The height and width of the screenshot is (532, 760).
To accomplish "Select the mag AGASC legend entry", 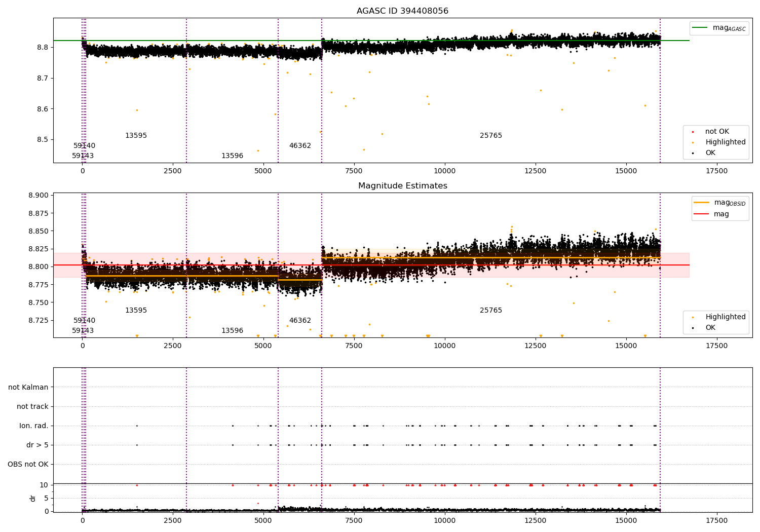I will coord(719,28).
